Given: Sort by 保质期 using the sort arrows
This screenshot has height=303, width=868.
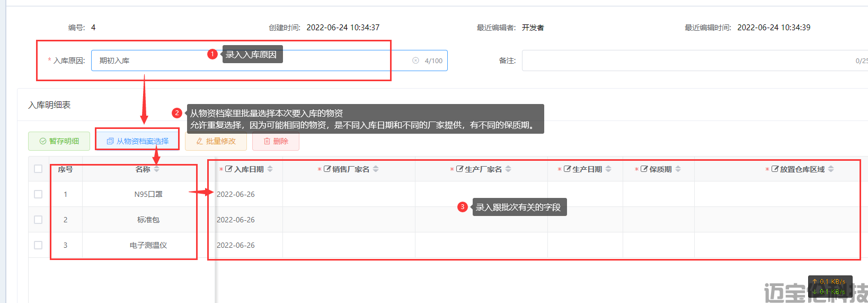Looking at the screenshot, I should [x=678, y=169].
